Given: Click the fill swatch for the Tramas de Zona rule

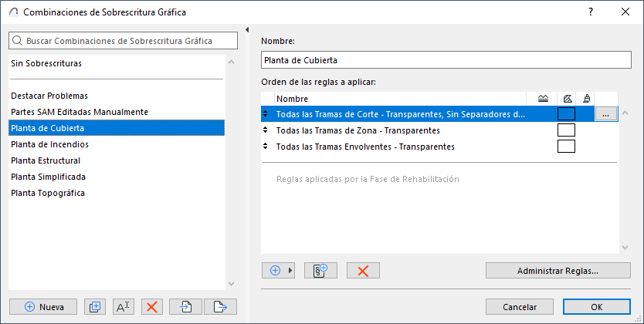Looking at the screenshot, I should pyautogui.click(x=566, y=130).
